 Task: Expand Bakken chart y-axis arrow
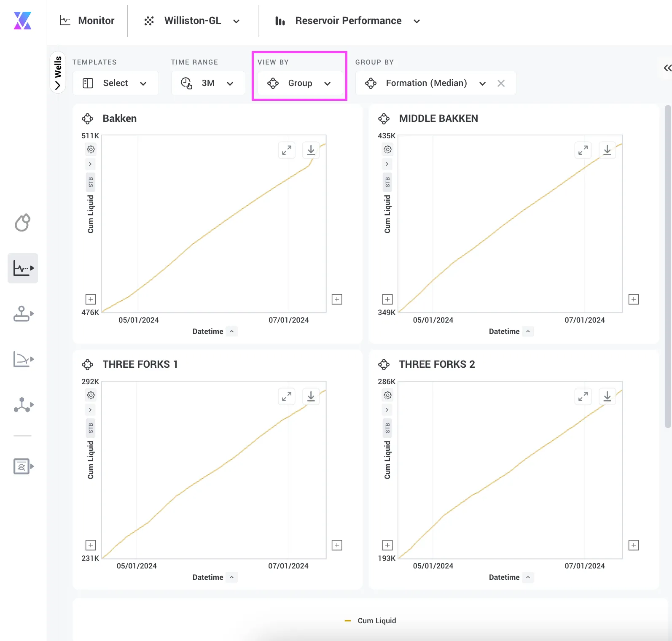[x=90, y=164]
